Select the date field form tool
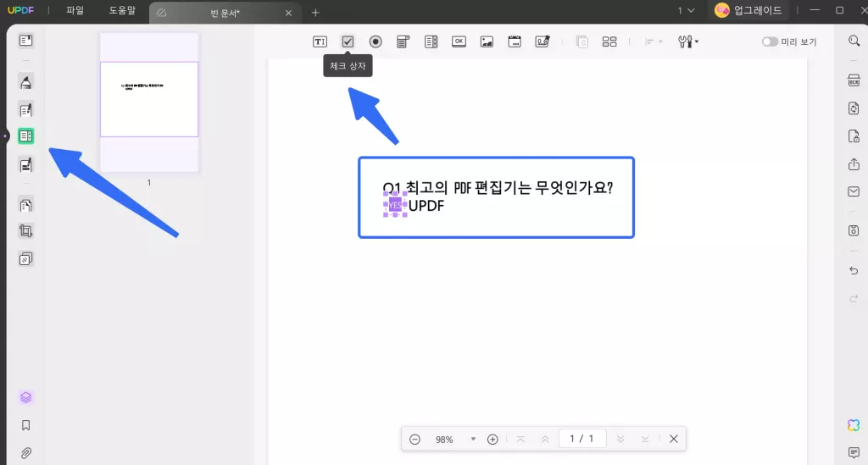 pos(515,42)
